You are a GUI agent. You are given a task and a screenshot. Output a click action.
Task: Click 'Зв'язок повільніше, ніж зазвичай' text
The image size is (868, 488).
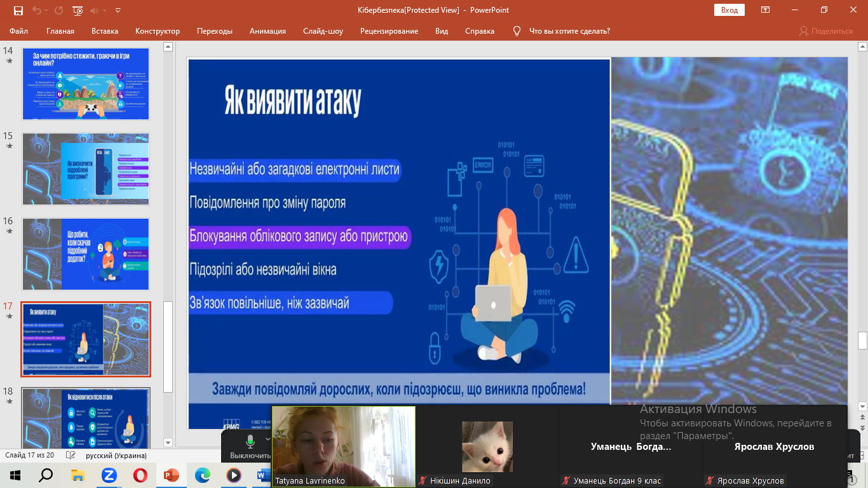[269, 303]
